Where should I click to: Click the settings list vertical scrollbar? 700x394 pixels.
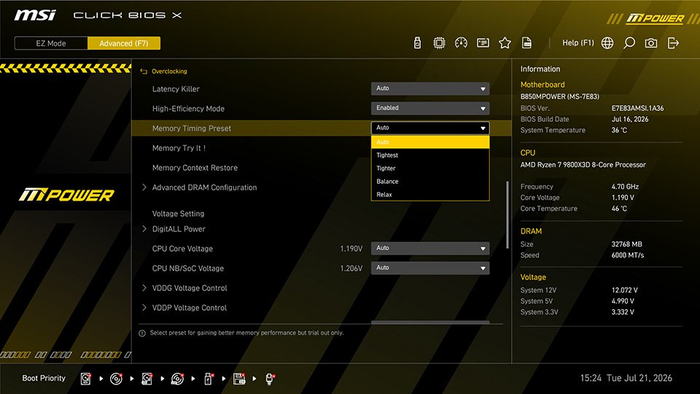(x=507, y=215)
